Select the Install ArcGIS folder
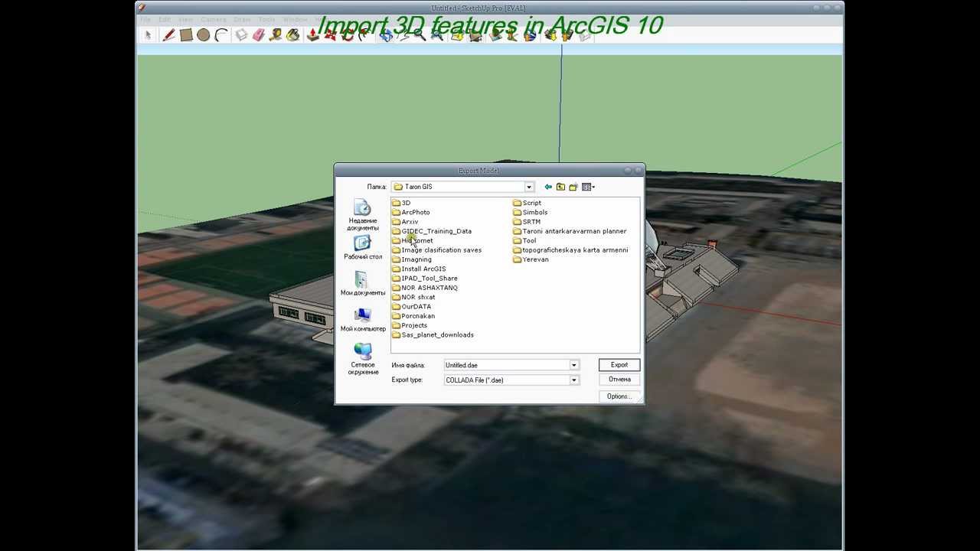980x551 pixels. point(419,269)
